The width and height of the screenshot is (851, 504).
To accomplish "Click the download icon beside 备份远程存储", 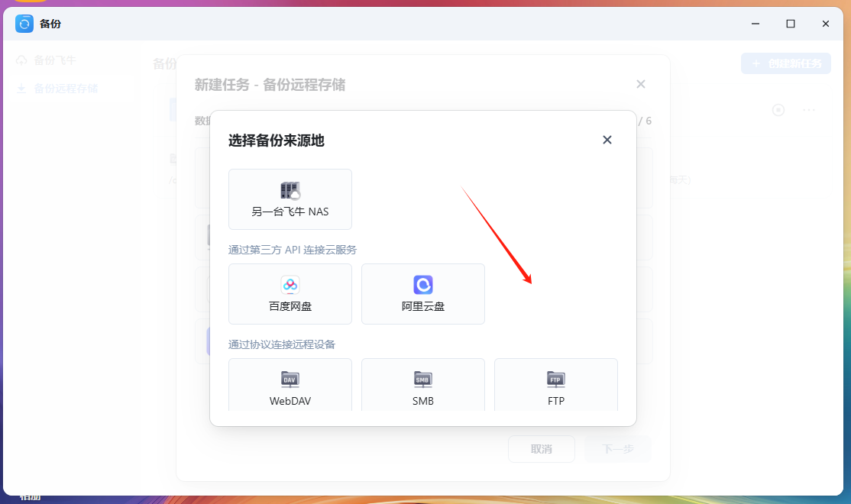I will point(21,89).
